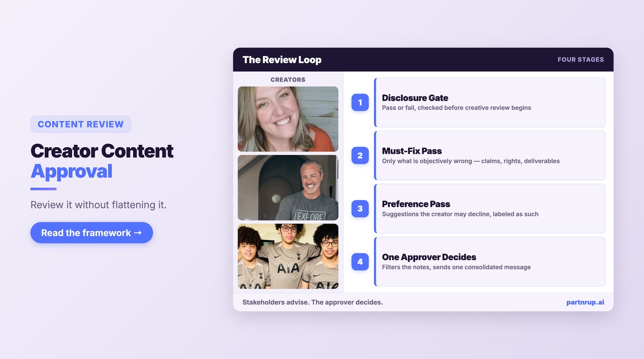Viewport: 644px width, 359px height.
Task: Click the Creator Content heading line
Action: pos(102,151)
